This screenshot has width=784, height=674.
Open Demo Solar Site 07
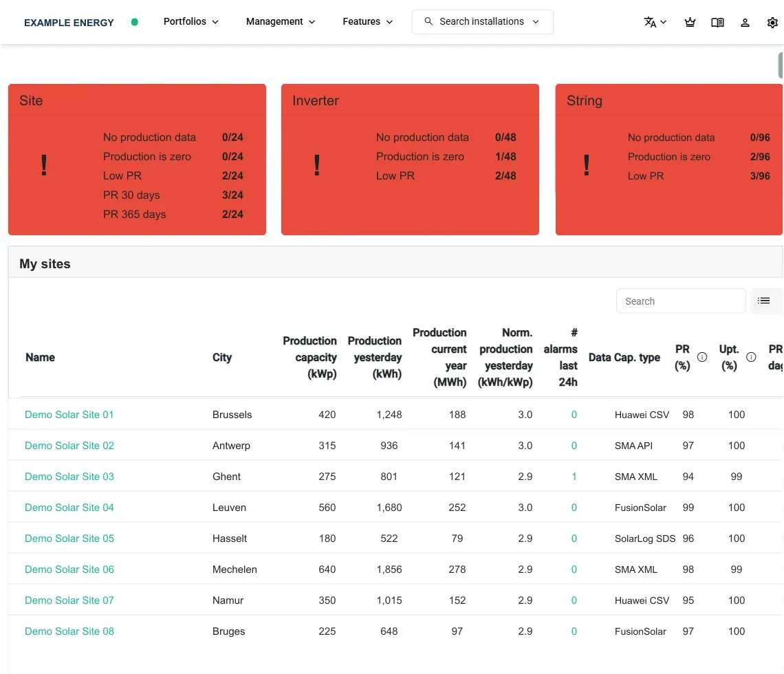69,600
